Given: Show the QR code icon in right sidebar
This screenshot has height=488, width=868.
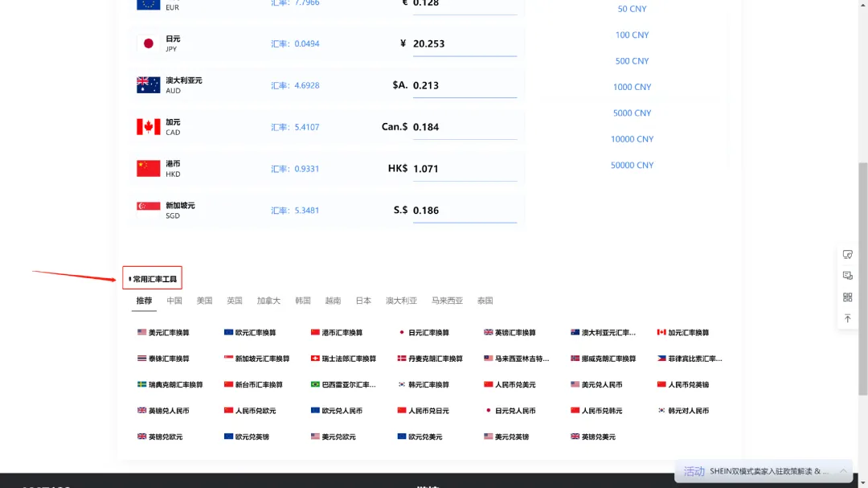Looking at the screenshot, I should pyautogui.click(x=848, y=297).
